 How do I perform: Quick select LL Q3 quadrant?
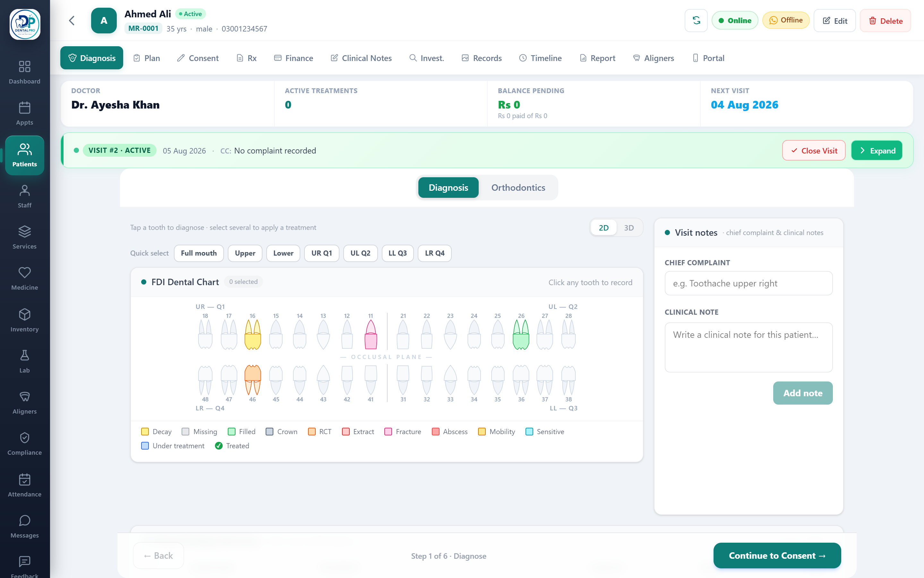point(398,253)
